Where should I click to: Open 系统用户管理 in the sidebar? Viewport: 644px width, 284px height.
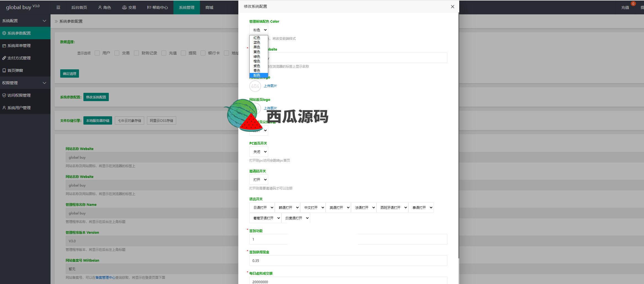tap(25, 108)
